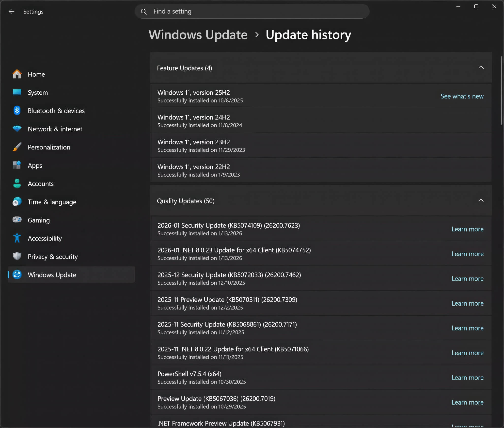Click the search magnifier icon
Screen dimensions: 504x428
(144, 12)
